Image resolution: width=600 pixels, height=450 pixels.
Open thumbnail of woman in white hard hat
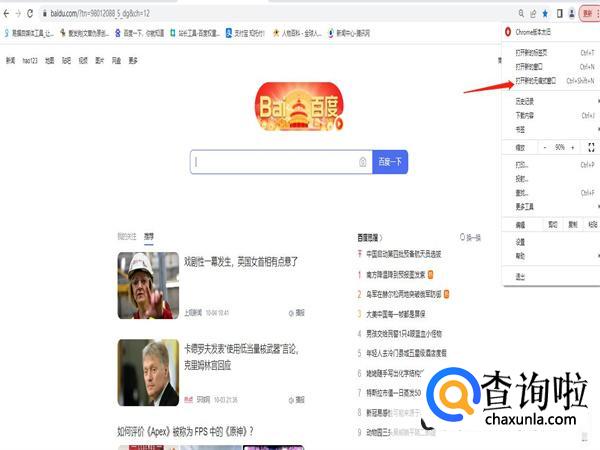[148, 285]
